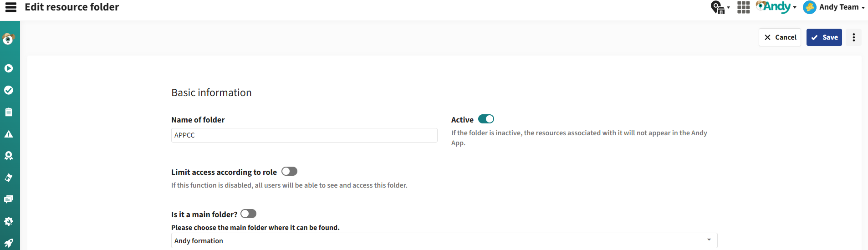Open the award ribbon sidebar icon
868x250 pixels.
tap(9, 156)
